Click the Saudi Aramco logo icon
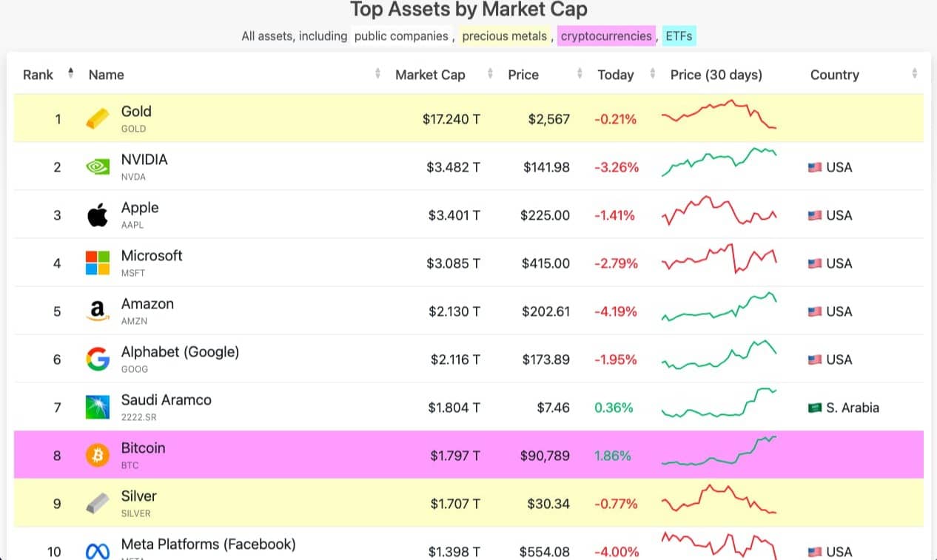The image size is (937, 560). point(97,408)
